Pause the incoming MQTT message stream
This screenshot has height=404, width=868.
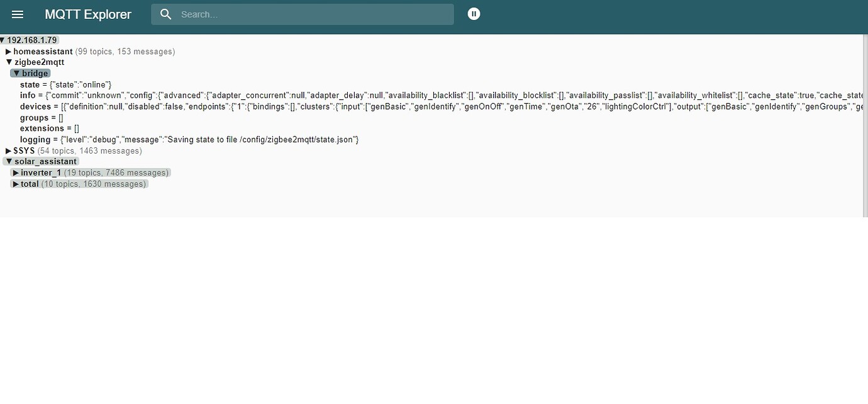(x=474, y=14)
